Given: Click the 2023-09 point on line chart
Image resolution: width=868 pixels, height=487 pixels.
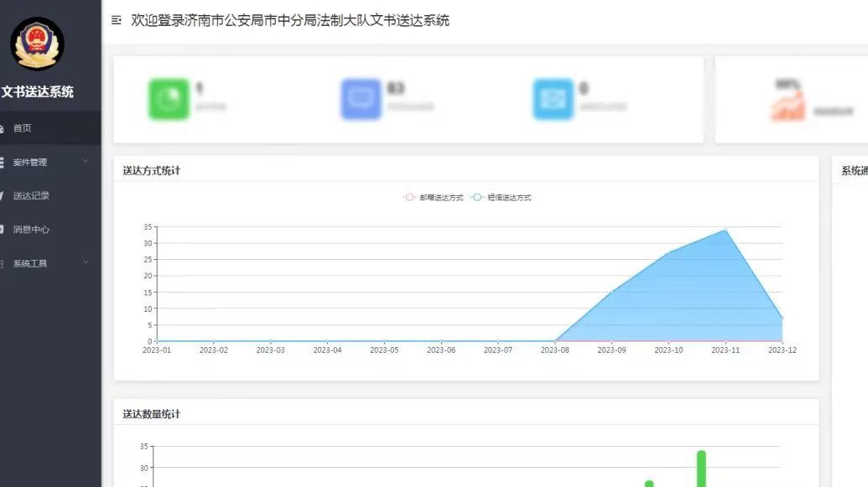Looking at the screenshot, I should (x=611, y=293).
